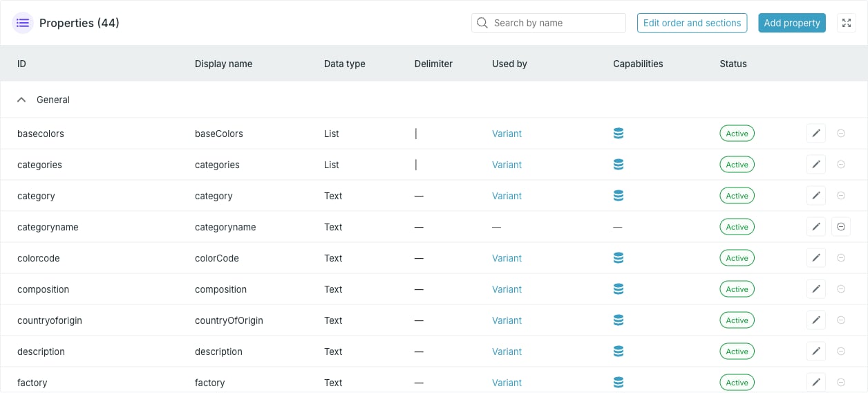This screenshot has width=868, height=393.
Task: Open Edit order and sections
Action: coord(692,23)
